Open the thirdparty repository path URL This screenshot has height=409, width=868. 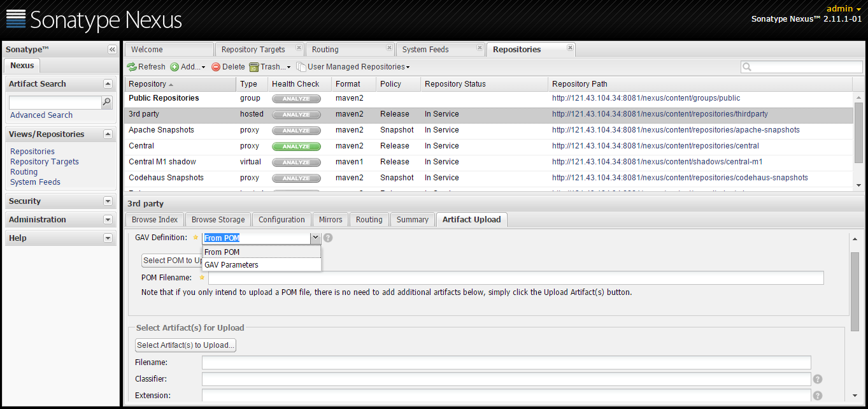click(x=660, y=114)
